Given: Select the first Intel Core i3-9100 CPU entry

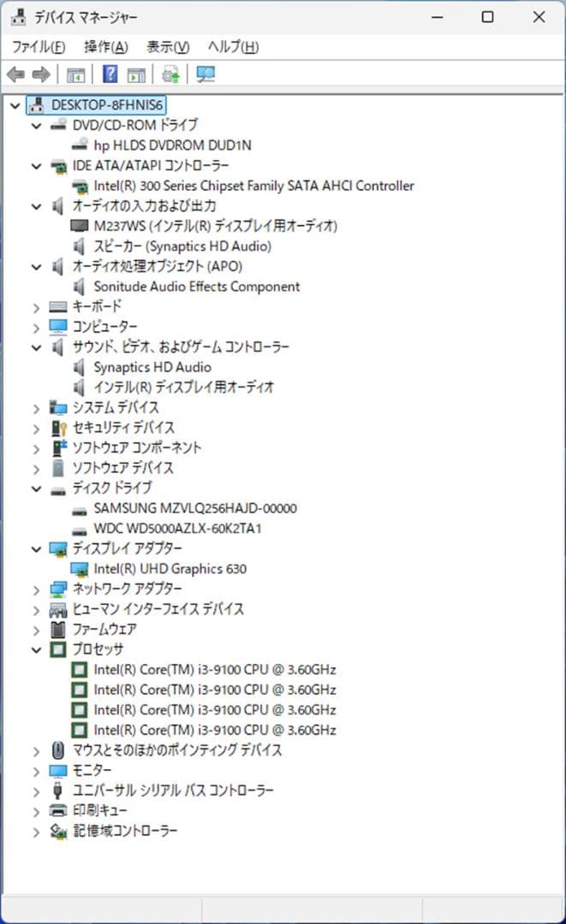Looking at the screenshot, I should [x=215, y=669].
